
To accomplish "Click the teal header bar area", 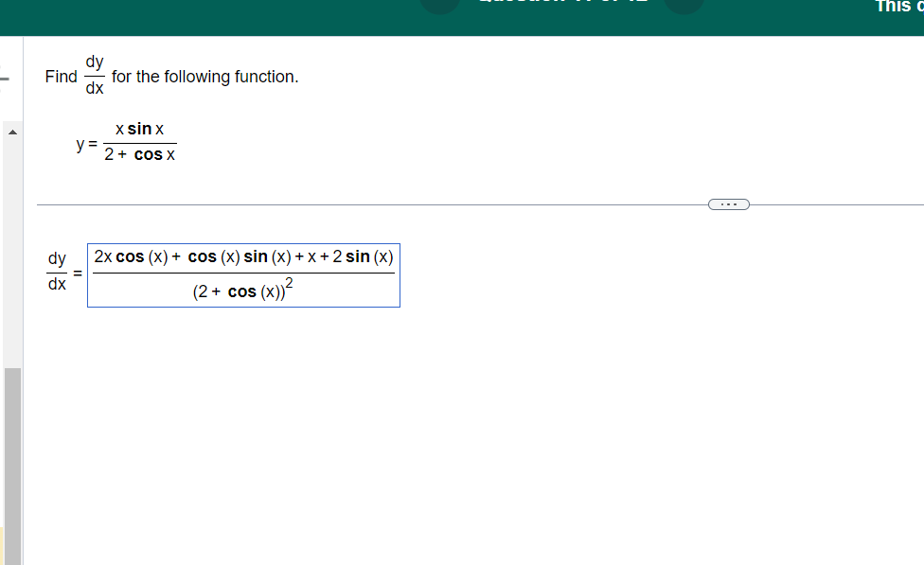I will pyautogui.click(x=284, y=17).
